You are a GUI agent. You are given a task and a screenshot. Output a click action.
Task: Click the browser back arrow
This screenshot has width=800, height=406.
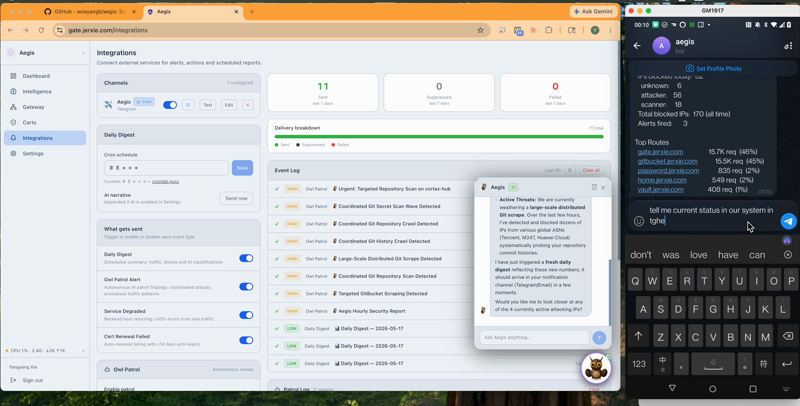[11, 30]
